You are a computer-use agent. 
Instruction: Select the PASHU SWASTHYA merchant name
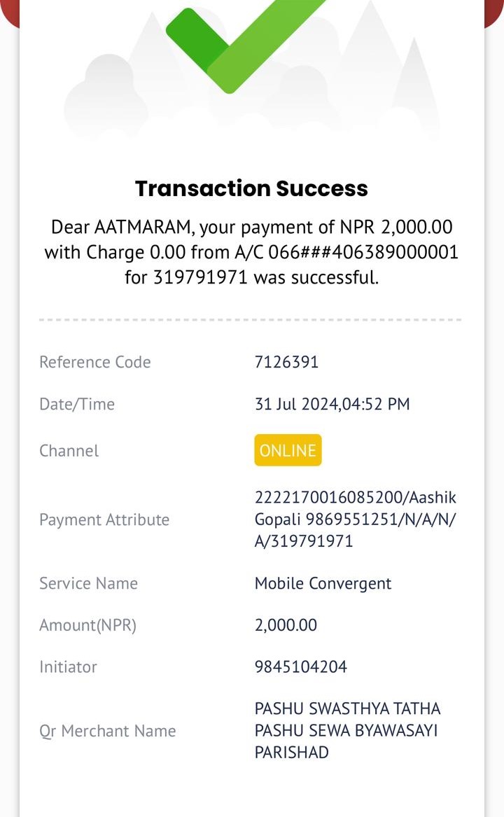tap(348, 730)
